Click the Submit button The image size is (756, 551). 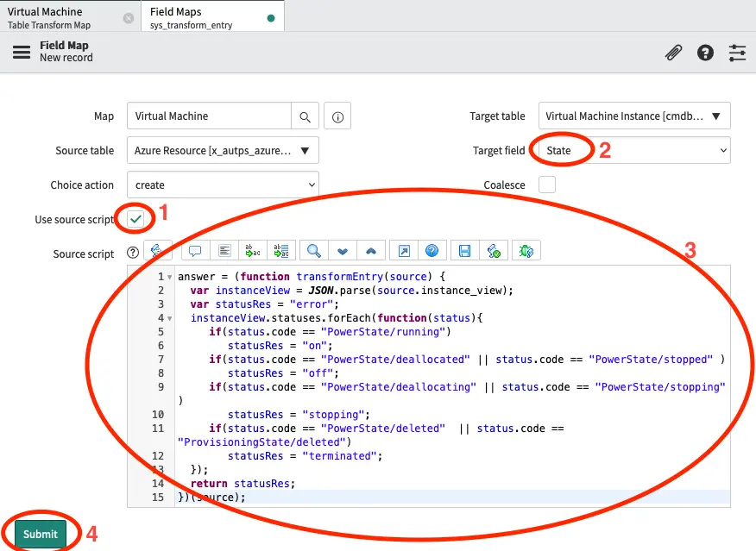pyautogui.click(x=40, y=534)
